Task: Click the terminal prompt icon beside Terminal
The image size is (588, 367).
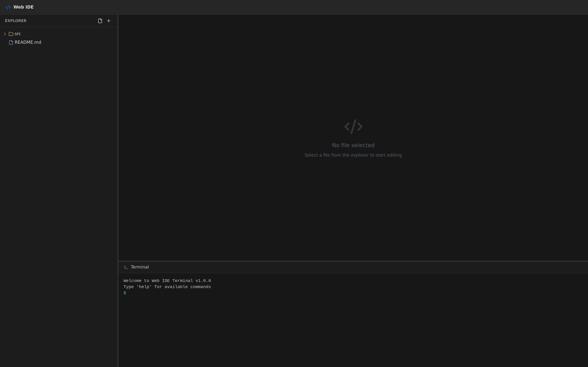Action: pos(126,267)
